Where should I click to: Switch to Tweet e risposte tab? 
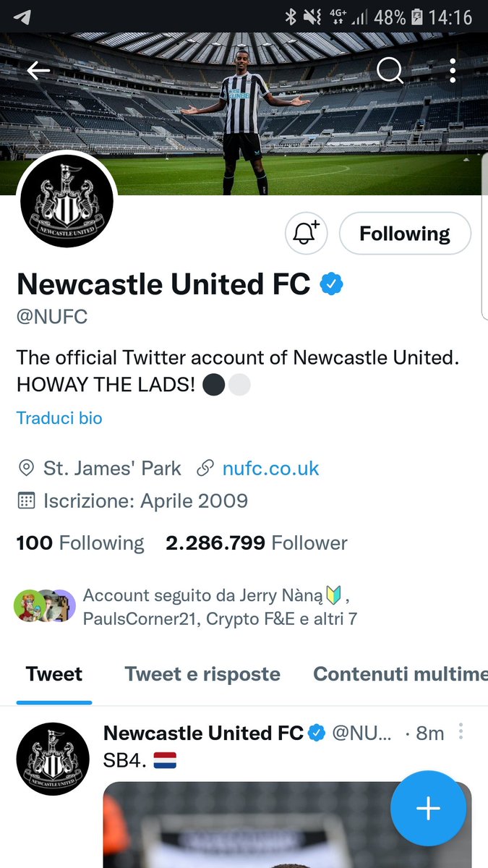(202, 674)
